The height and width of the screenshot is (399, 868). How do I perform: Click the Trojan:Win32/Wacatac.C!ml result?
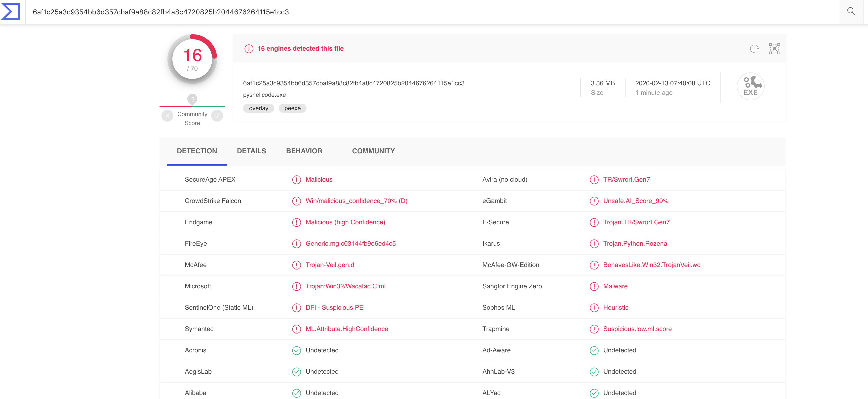pyautogui.click(x=345, y=286)
